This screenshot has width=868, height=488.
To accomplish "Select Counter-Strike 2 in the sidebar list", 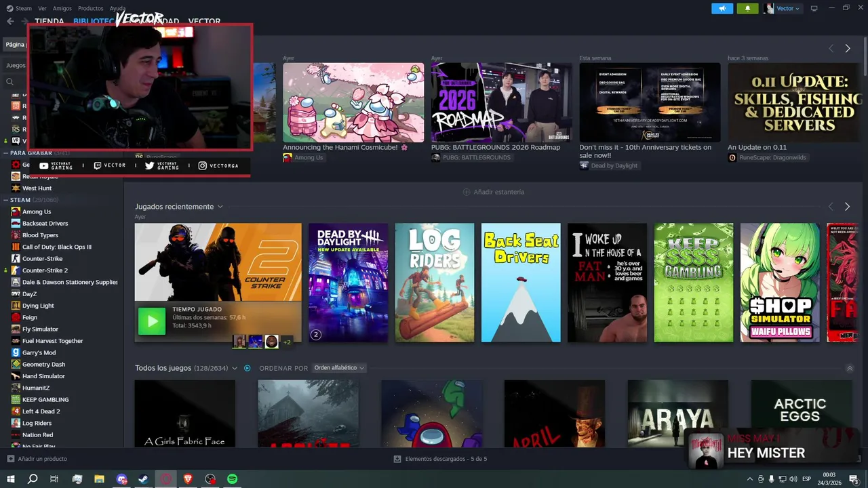I will [45, 270].
